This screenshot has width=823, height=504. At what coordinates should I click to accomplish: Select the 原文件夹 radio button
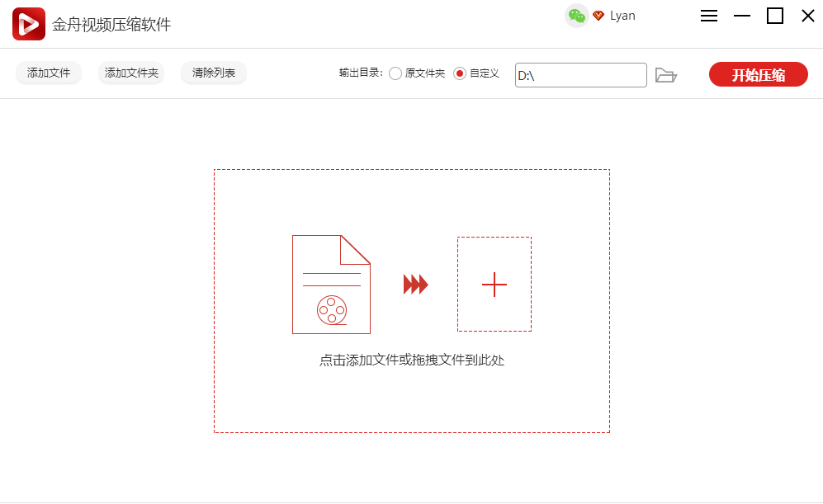tap(395, 73)
